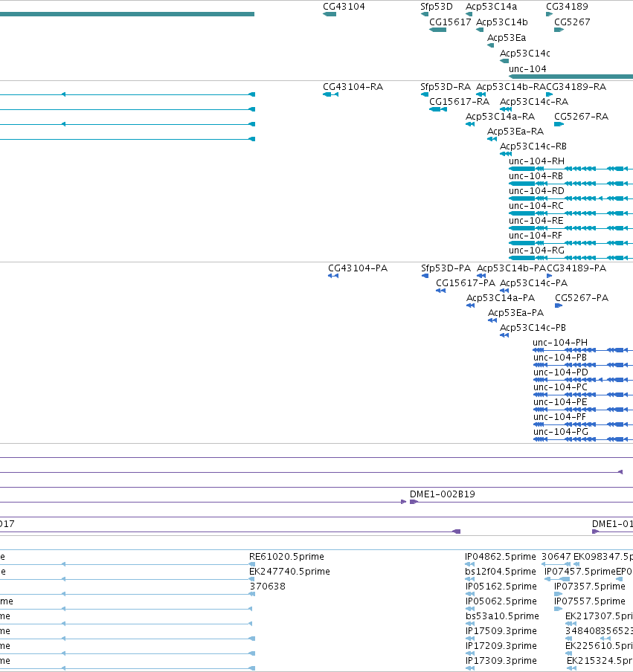Select the Acp53C14c gene label
The height and width of the screenshot is (672, 633).
[x=525, y=53]
